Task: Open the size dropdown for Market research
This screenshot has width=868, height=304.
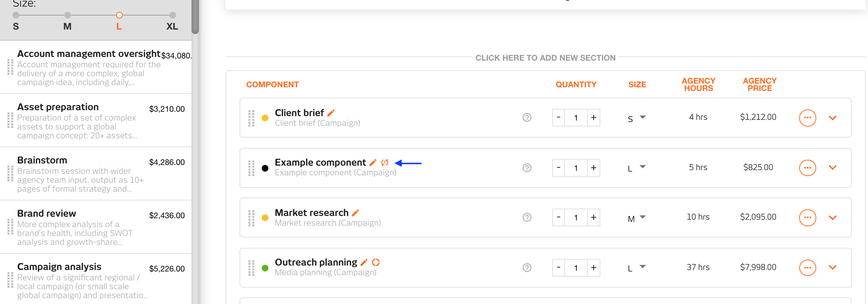Action: 637,218
